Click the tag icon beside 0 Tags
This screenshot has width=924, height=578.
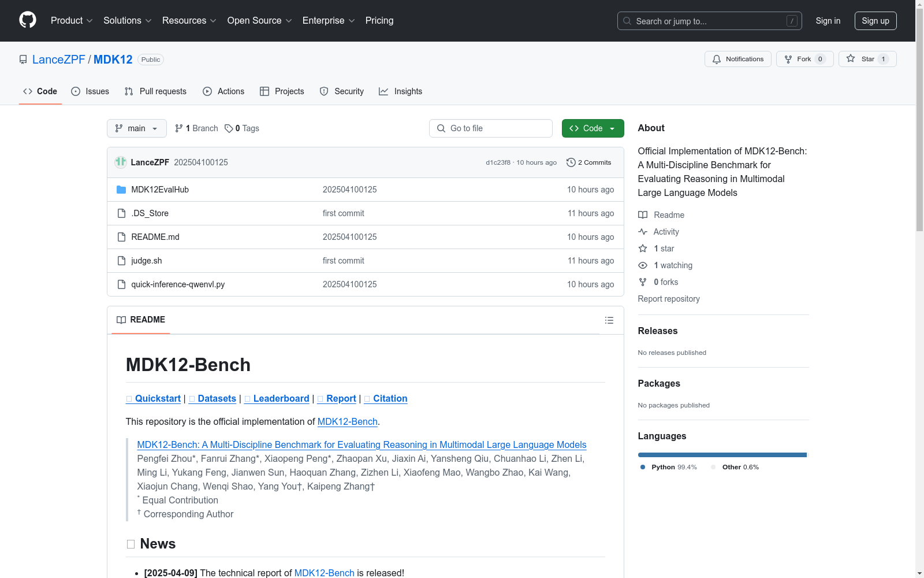(229, 128)
